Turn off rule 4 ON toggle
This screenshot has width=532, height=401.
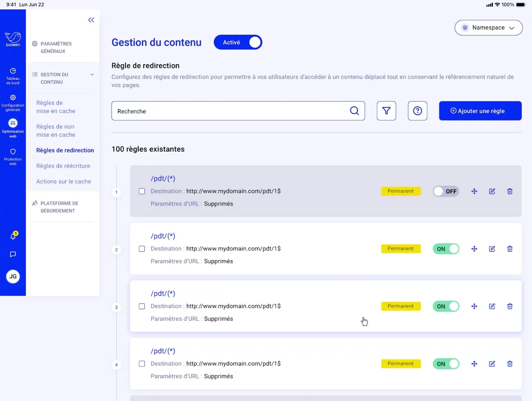point(446,364)
